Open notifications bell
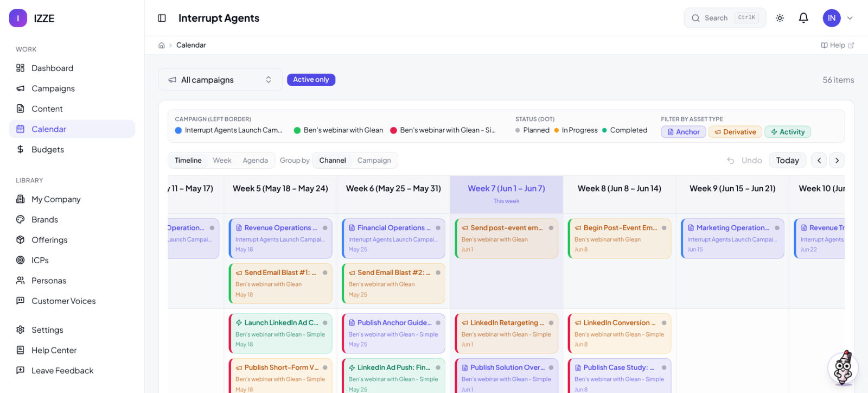Screen dimensions: 868x393 (803, 18)
